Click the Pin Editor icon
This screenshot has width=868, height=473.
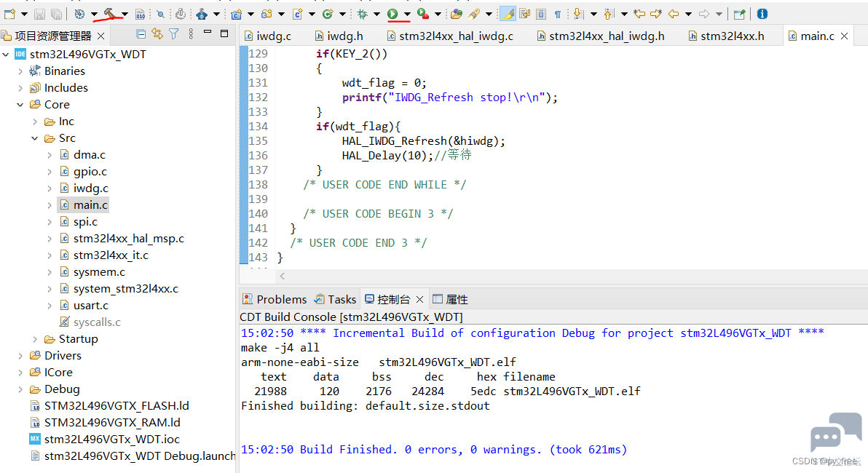click(x=740, y=14)
